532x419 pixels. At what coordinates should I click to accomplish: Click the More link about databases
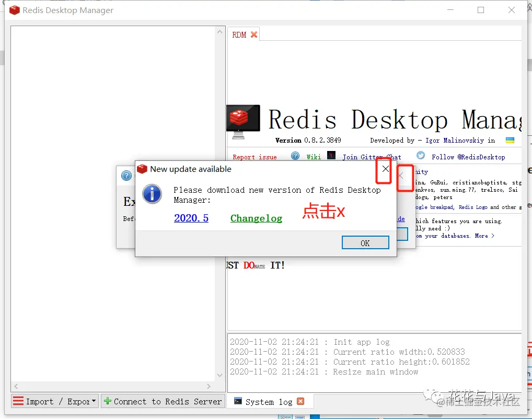tap(484, 236)
